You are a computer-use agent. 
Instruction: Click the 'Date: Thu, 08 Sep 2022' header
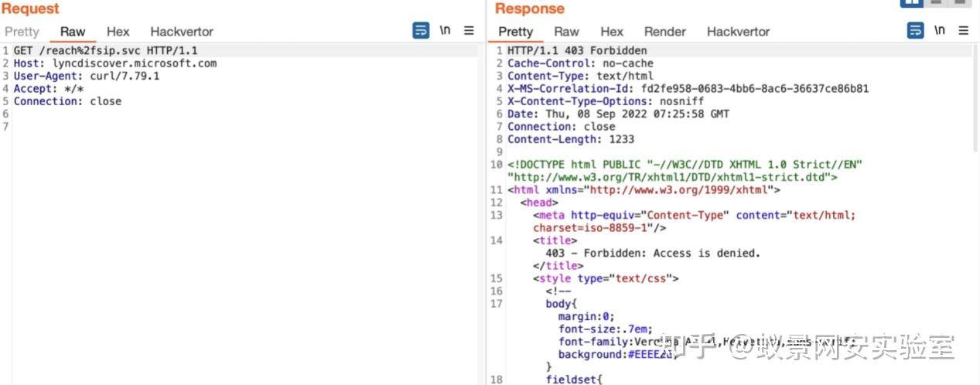pyautogui.click(x=618, y=114)
